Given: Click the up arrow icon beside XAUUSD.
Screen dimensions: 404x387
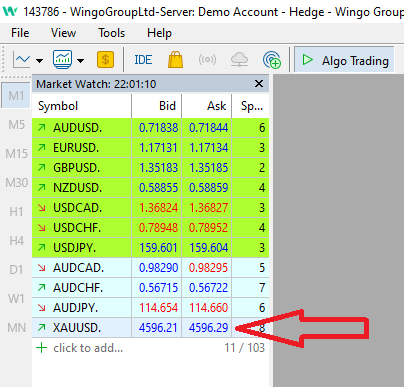Looking at the screenshot, I should 42,328.
